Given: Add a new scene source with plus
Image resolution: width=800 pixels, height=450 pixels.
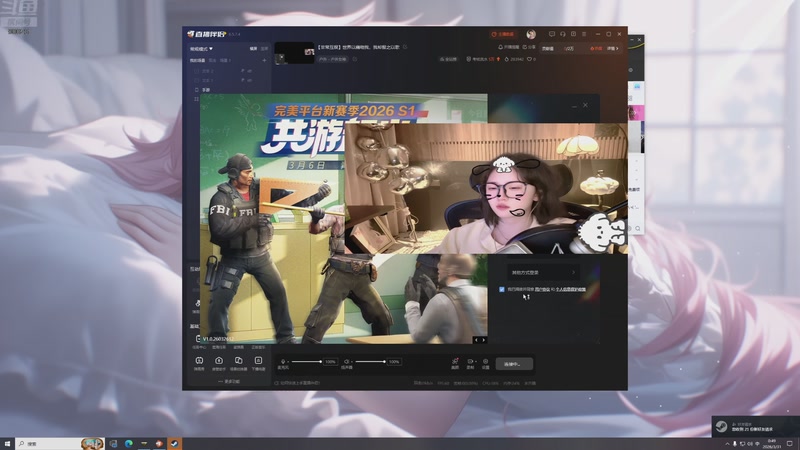Looking at the screenshot, I should point(264,60).
